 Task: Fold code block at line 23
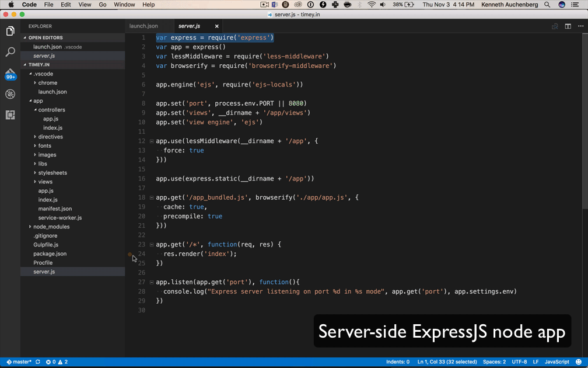152,244
